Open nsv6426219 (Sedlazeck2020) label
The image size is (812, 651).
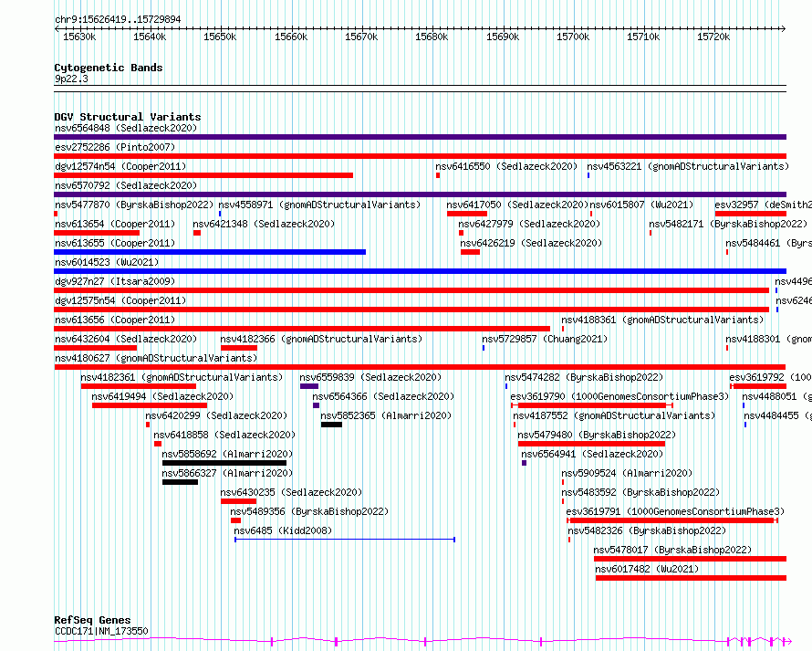click(531, 243)
